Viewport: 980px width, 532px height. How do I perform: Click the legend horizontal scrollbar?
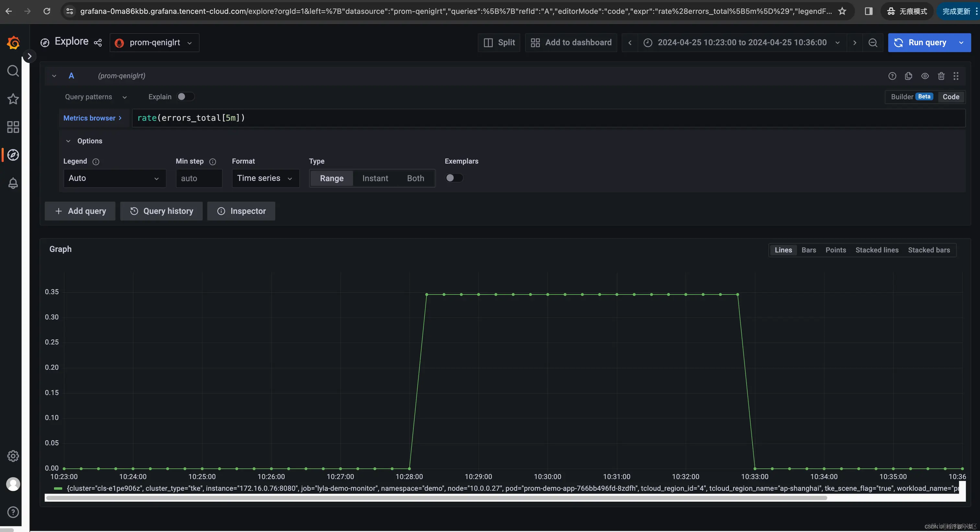pos(436,498)
